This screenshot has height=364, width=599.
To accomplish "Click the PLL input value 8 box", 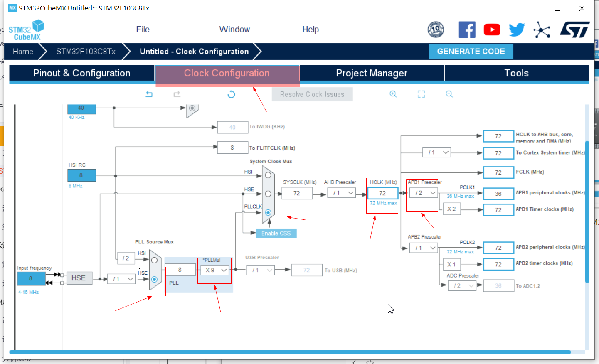I will click(x=180, y=270).
